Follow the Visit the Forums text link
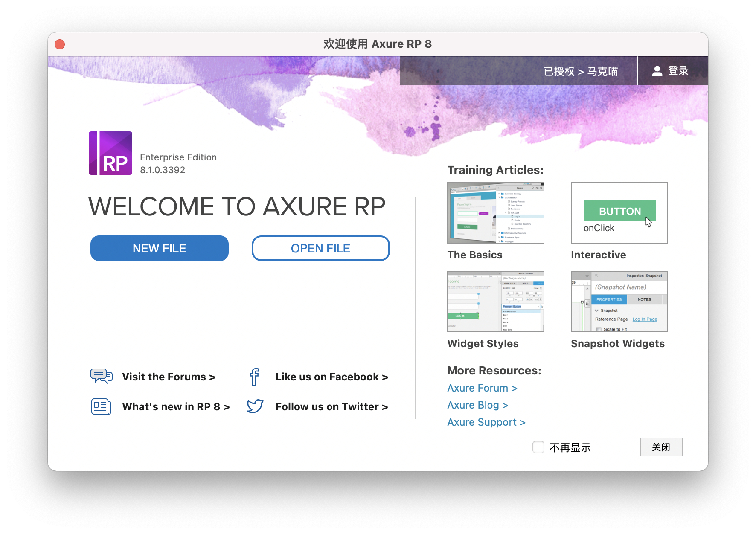756x534 pixels. tap(169, 377)
